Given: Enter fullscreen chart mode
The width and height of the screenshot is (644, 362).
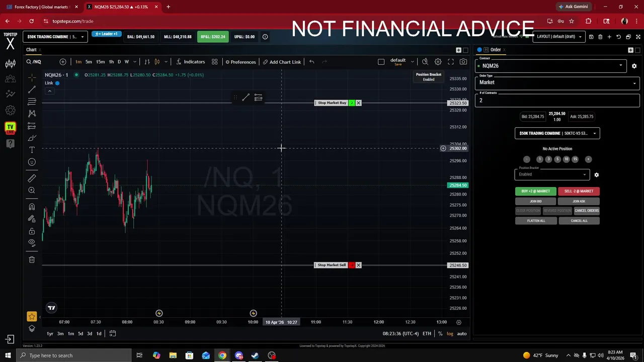Looking at the screenshot, I should pyautogui.click(x=451, y=62).
